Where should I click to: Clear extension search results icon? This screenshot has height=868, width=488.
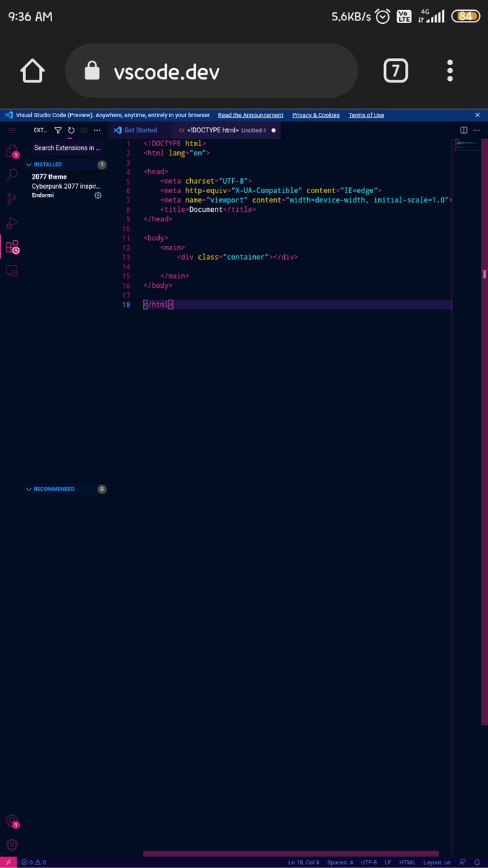click(x=84, y=130)
